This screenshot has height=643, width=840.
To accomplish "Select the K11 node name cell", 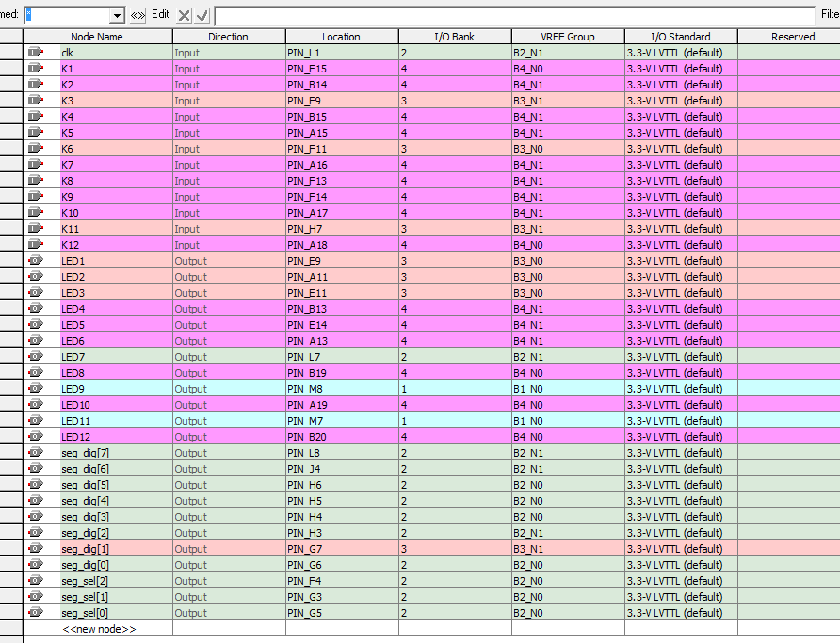I will click(x=116, y=229).
